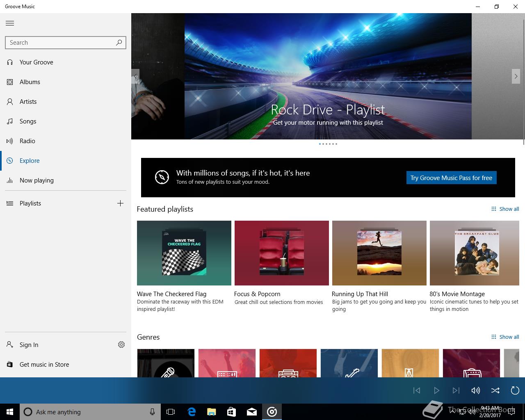Open the hamburger navigation menu
The height and width of the screenshot is (420, 525).
(10, 23)
